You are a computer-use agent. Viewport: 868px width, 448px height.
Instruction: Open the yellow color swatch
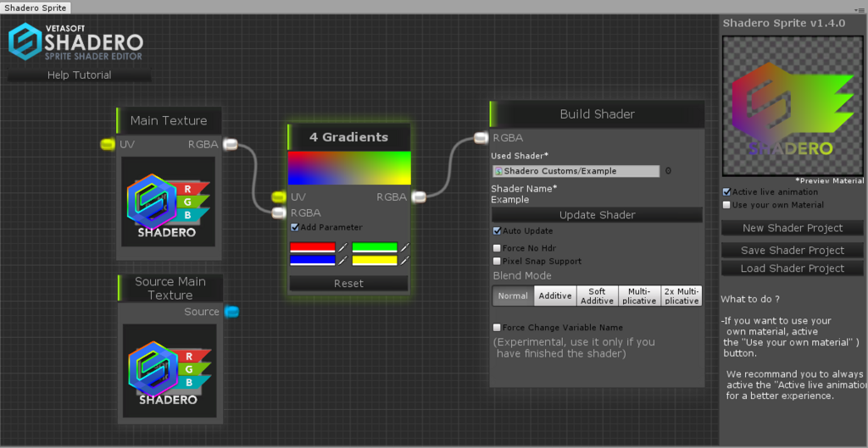(375, 261)
